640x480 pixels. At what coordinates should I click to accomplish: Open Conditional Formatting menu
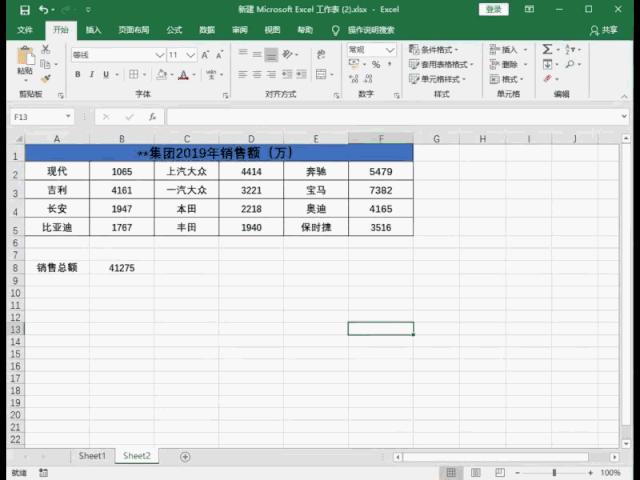pyautogui.click(x=433, y=50)
